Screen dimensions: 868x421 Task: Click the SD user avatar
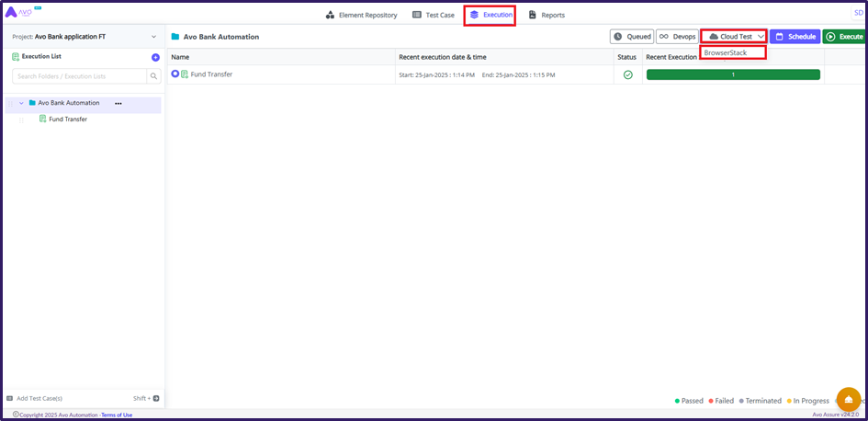[858, 13]
